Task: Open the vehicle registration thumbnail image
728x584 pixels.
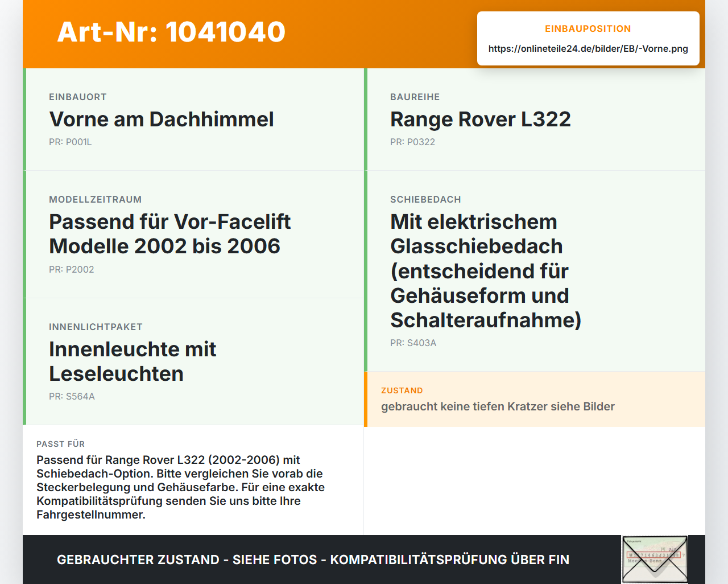Action: (x=655, y=560)
